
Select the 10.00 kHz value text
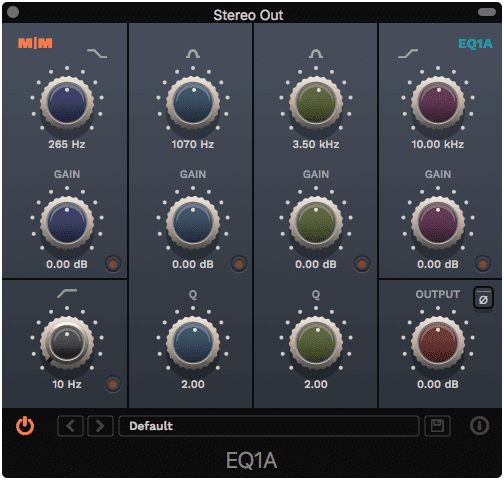tap(438, 144)
